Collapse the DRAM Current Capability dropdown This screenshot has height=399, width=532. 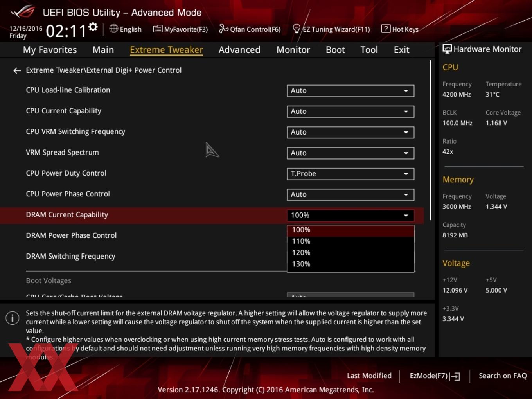[x=350, y=215]
